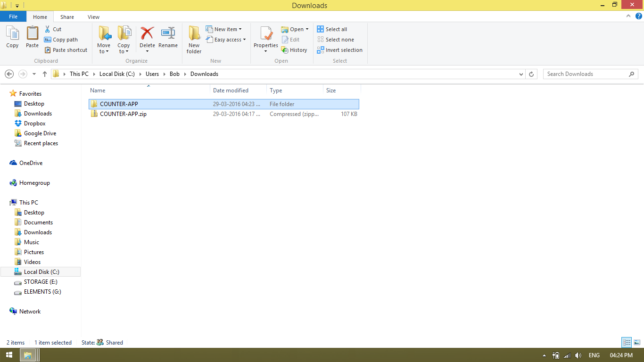Viewport: 644px width, 362px height.
Task: Click Users in the address breadcrumb
Action: (x=152, y=74)
